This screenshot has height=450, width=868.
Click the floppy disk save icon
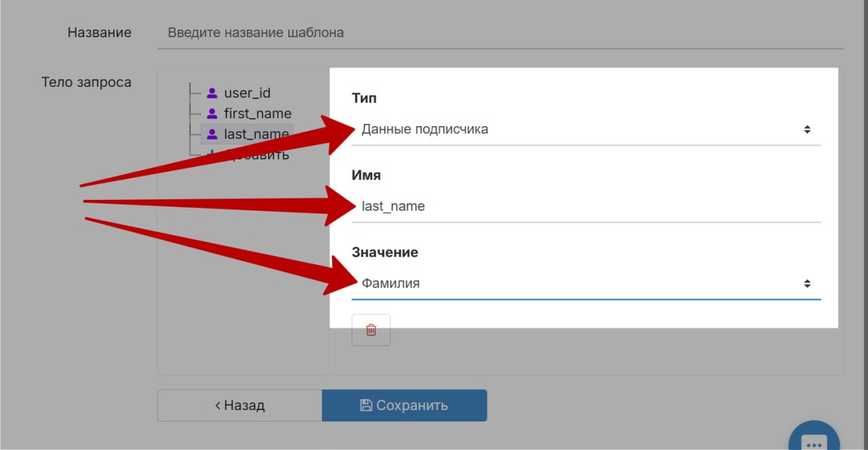click(x=366, y=405)
